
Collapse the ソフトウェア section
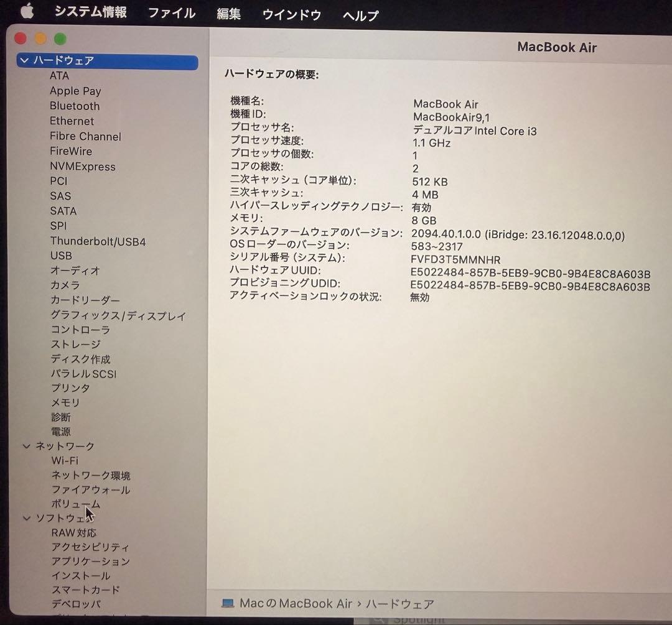click(x=26, y=518)
